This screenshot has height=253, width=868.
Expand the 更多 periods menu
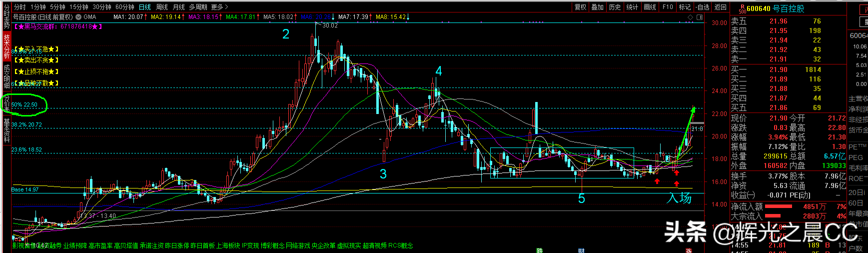pos(219,7)
